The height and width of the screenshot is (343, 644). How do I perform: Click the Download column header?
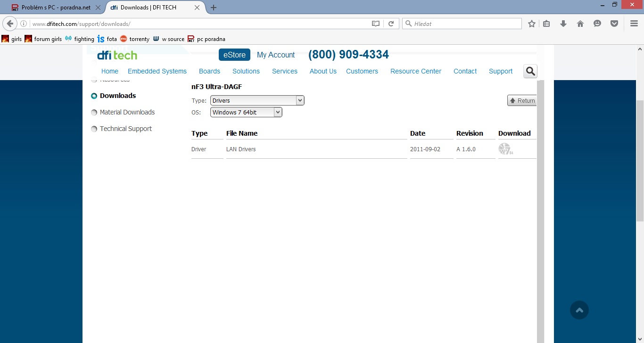[514, 133]
